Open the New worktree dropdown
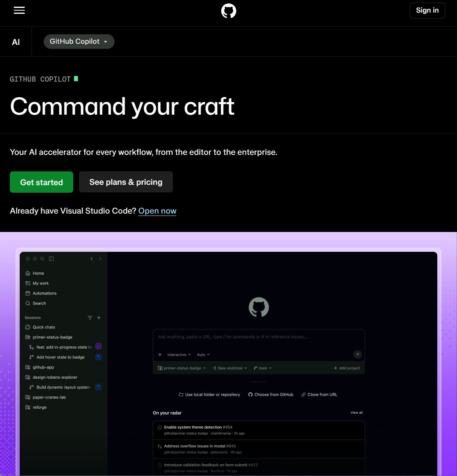 (229, 368)
